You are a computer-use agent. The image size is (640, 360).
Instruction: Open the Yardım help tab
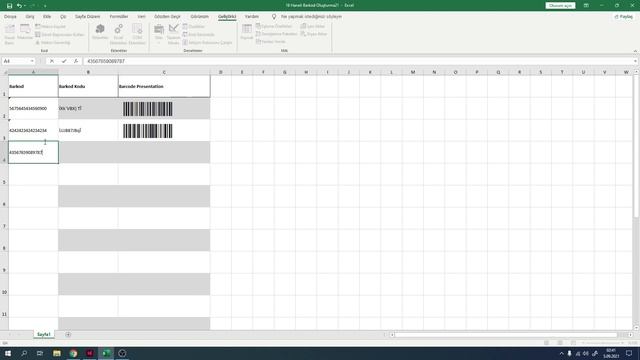click(x=252, y=17)
